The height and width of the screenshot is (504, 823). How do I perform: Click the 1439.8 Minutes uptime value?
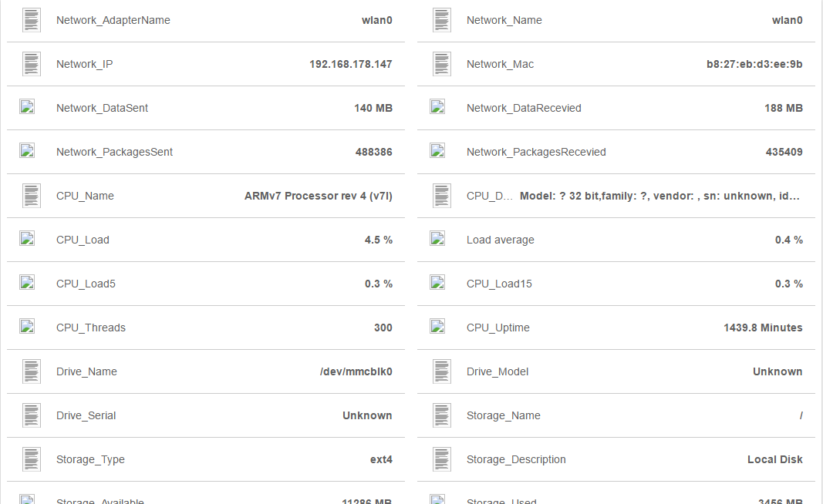pos(764,327)
